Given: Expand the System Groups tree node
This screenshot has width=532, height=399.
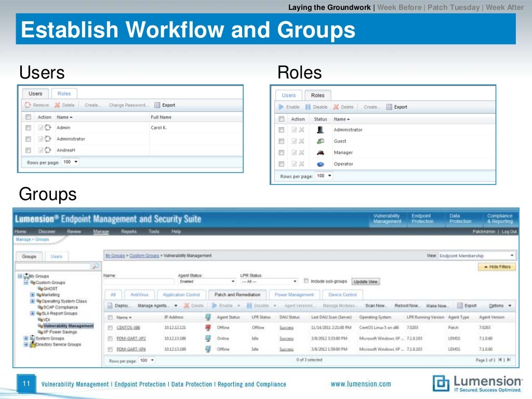Looking at the screenshot, I should pos(26,338).
